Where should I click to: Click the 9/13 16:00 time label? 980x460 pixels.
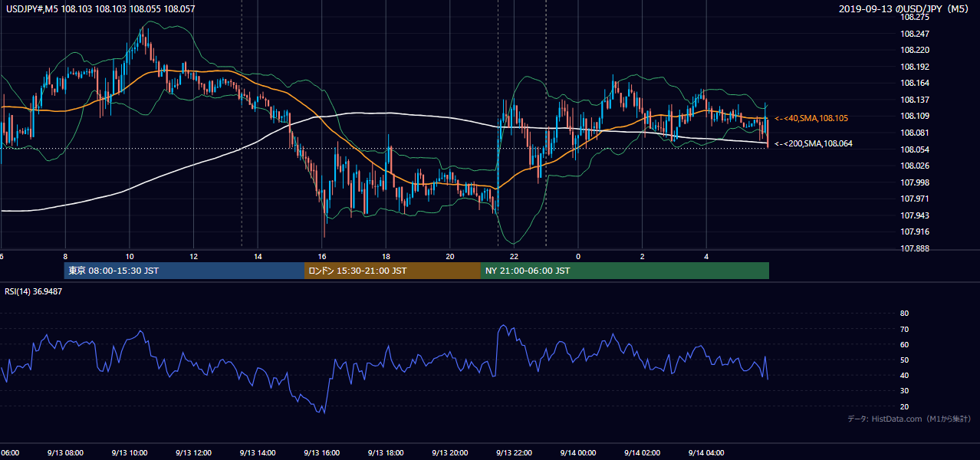point(321,453)
